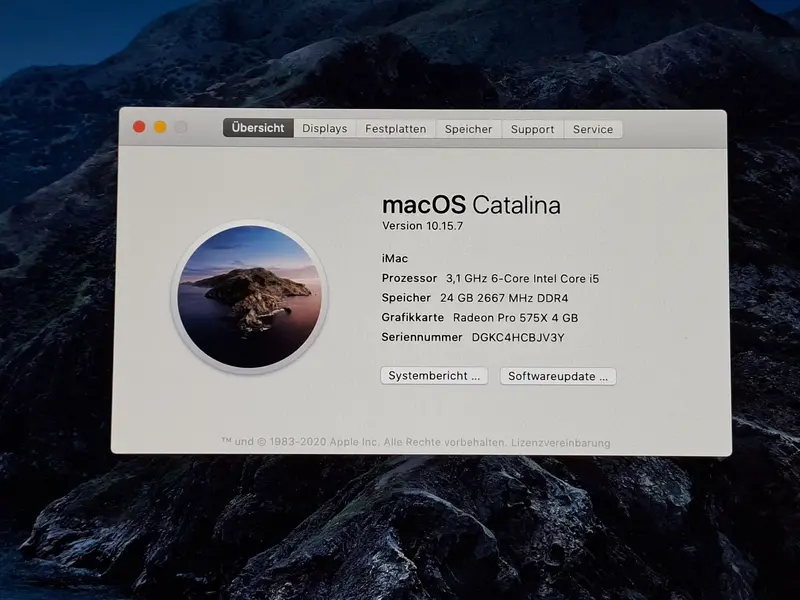Minimize the window with the yellow button
The image size is (800, 600).
(160, 127)
